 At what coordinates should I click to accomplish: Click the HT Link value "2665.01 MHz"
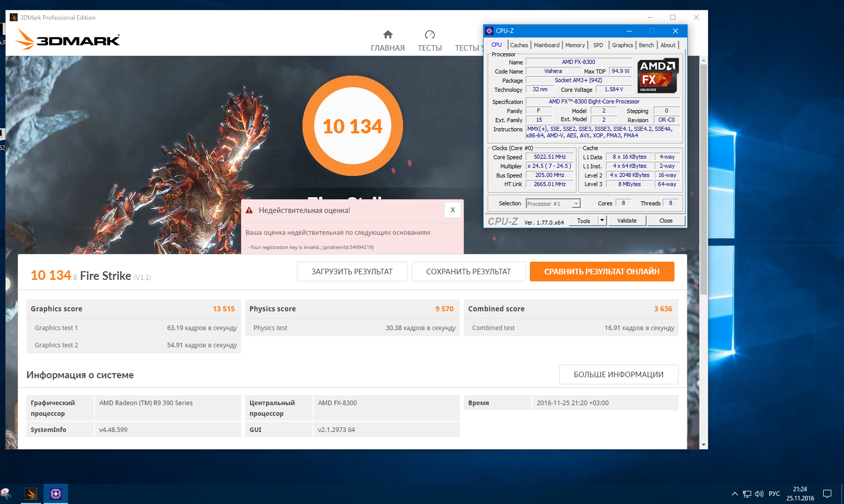550,185
